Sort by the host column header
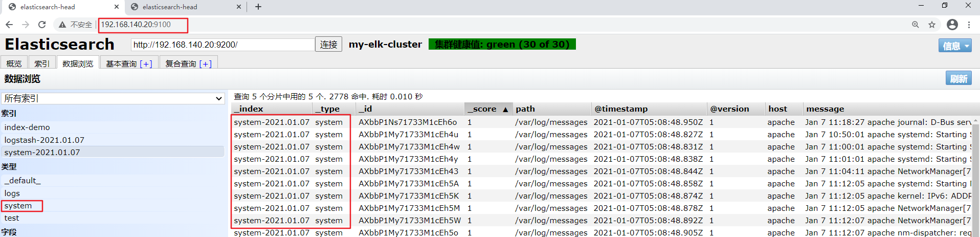980x237 pixels. 784,109
